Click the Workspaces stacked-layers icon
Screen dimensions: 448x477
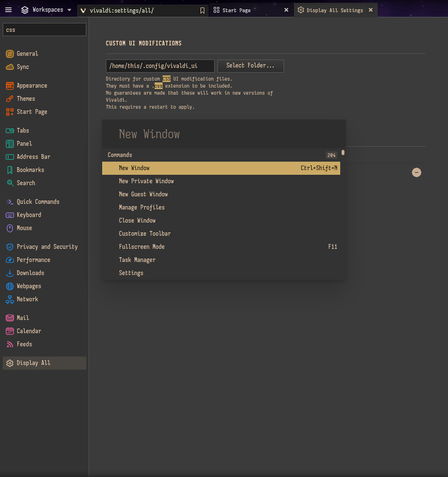click(25, 10)
